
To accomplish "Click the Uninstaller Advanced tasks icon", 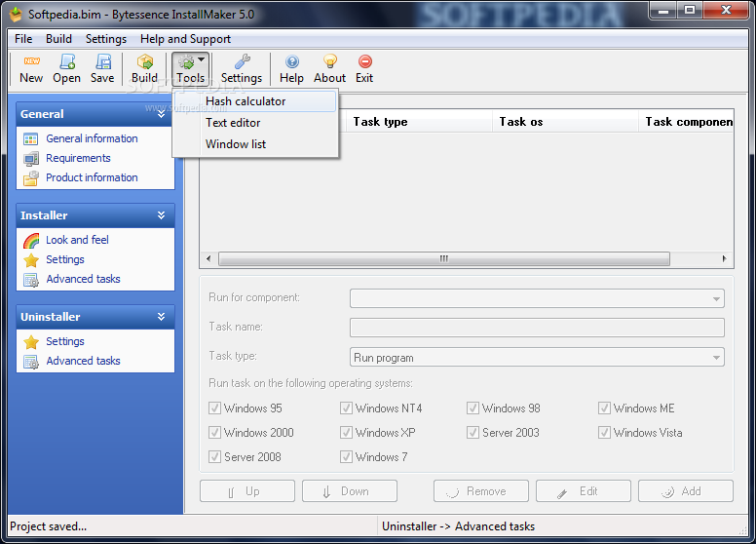I will click(x=31, y=362).
